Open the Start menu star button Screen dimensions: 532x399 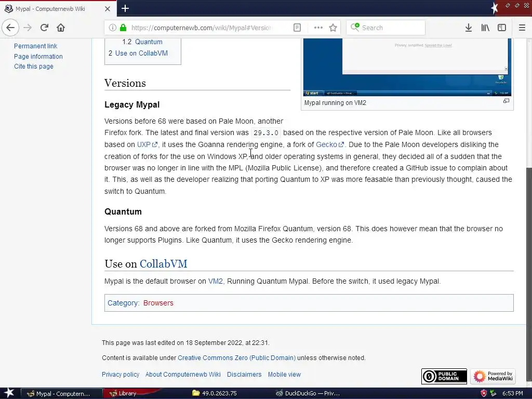point(9,393)
